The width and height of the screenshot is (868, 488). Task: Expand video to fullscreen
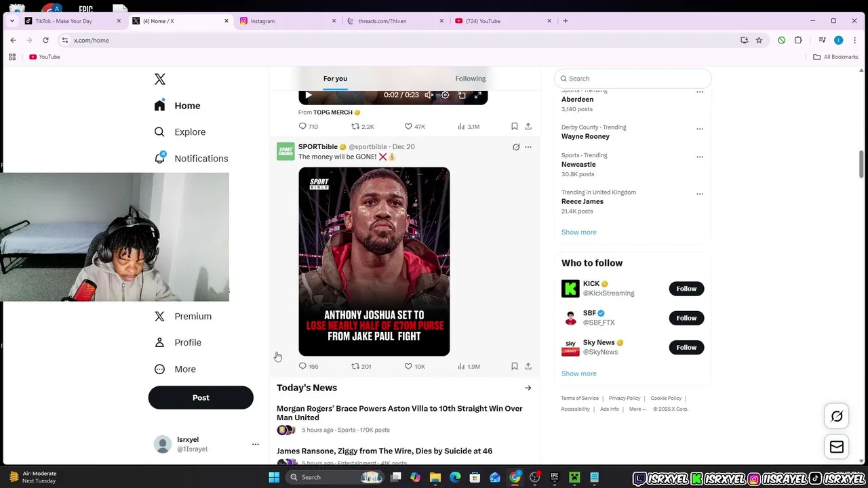click(478, 95)
